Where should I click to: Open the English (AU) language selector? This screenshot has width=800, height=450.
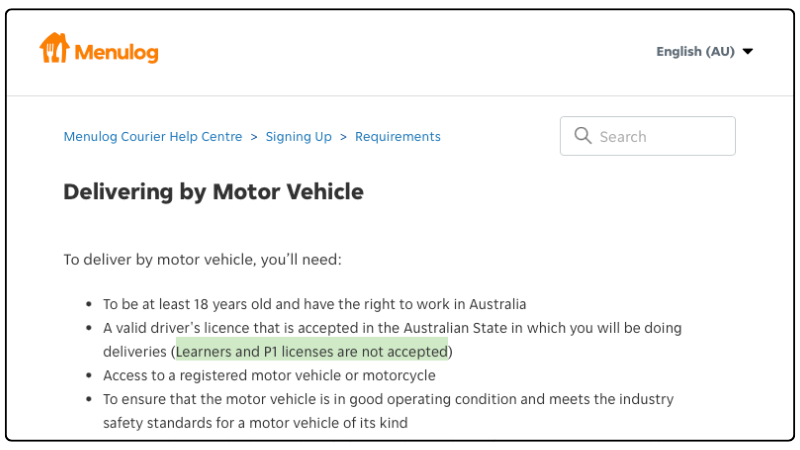click(x=704, y=52)
